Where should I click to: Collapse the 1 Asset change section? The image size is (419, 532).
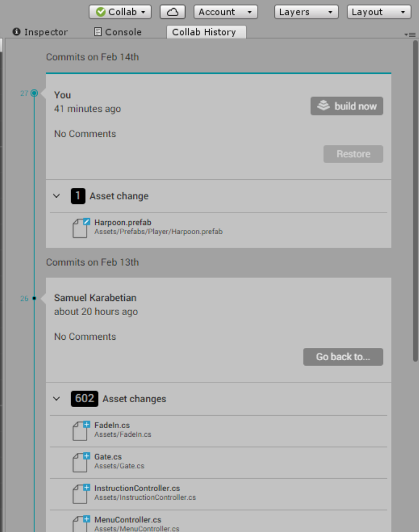[57, 196]
